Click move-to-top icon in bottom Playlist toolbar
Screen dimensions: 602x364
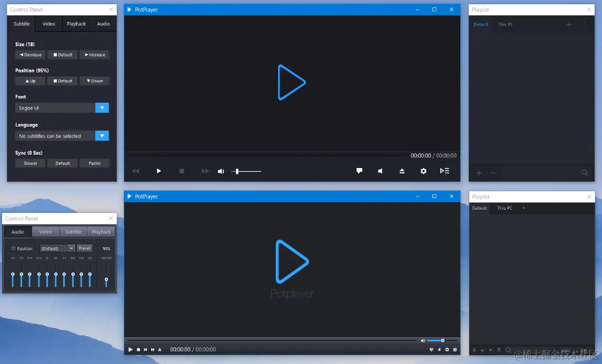click(474, 350)
